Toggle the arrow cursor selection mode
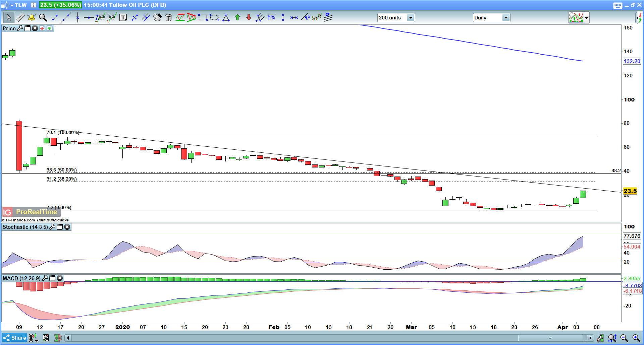Viewport: 644px width, 345px height. pos(9,17)
